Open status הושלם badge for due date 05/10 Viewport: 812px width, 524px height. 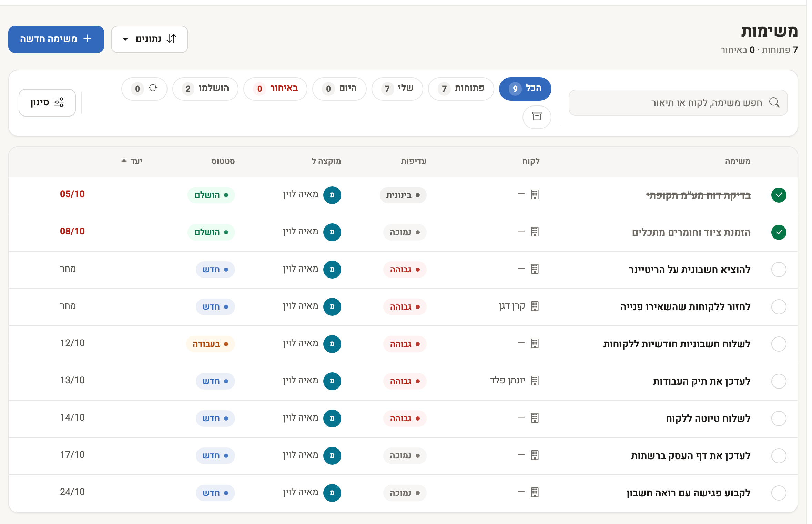tap(211, 195)
